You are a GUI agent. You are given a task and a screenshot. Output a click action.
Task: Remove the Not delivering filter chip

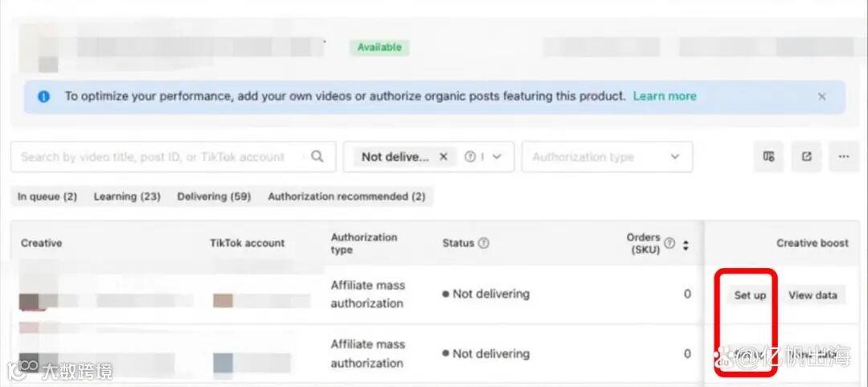[443, 157]
